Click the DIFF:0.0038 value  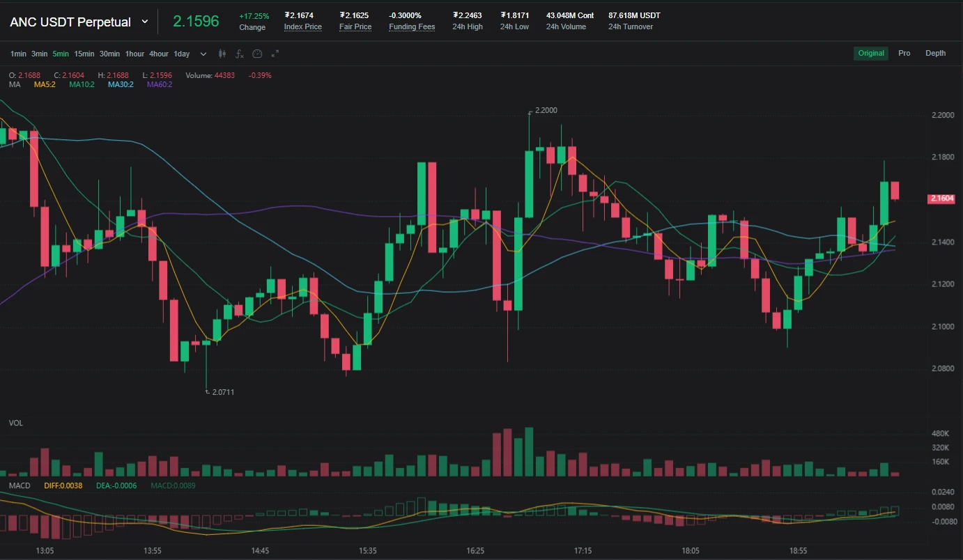point(63,485)
